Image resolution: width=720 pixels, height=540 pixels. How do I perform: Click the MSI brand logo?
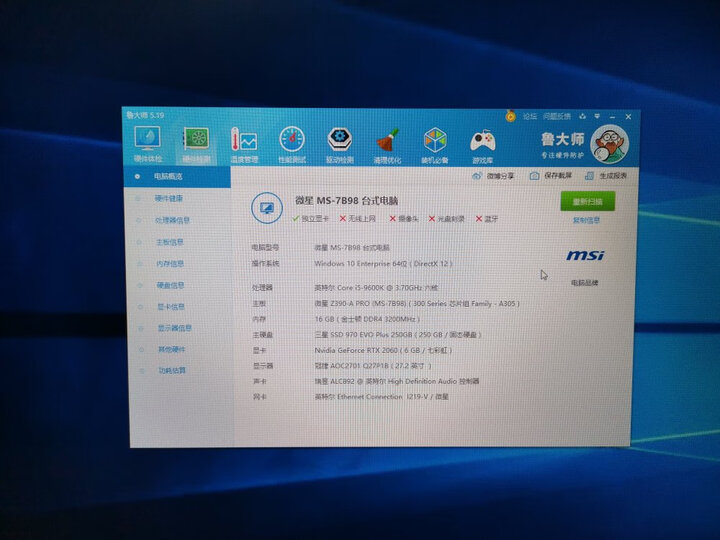click(x=585, y=255)
